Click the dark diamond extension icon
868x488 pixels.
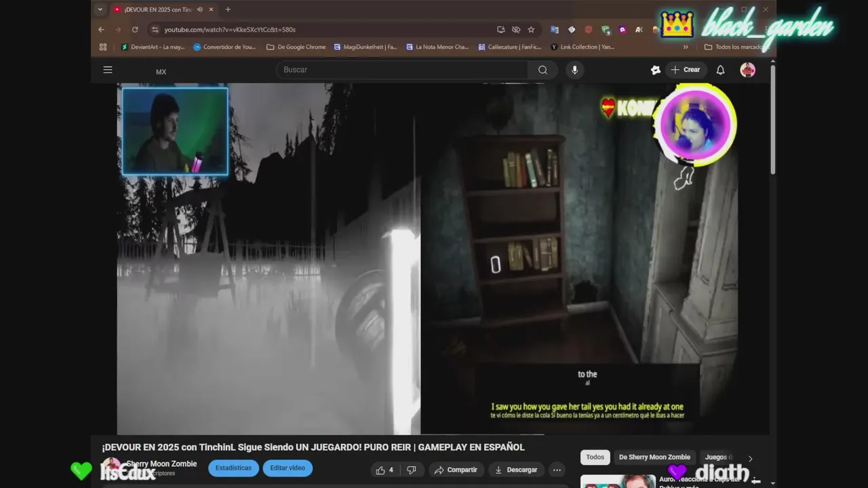tap(572, 30)
